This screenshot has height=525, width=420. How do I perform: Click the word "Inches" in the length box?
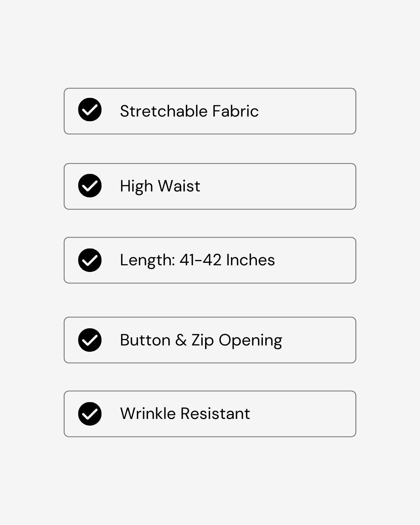pyautogui.click(x=250, y=260)
